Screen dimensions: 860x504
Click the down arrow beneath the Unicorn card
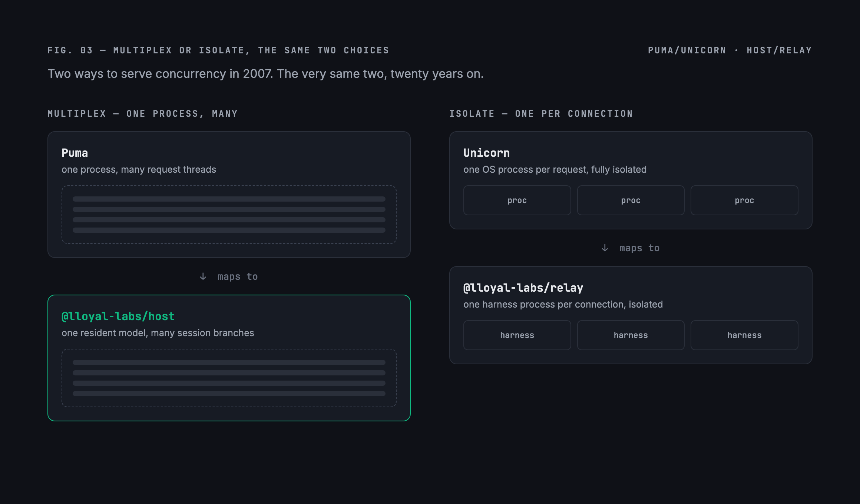pos(605,248)
